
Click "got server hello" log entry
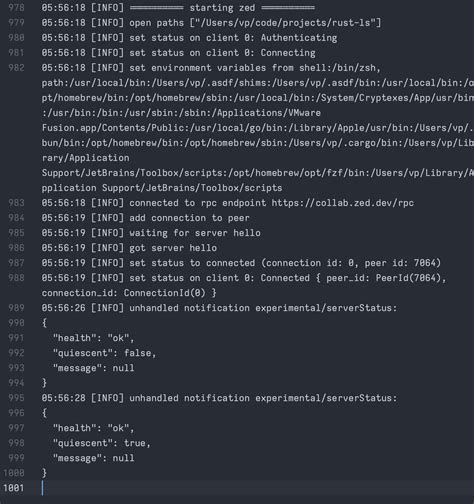[129, 248]
